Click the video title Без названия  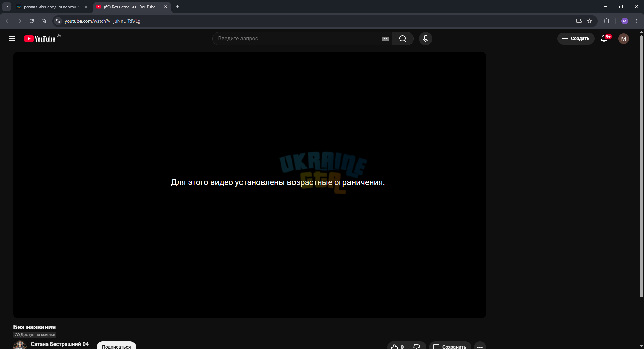pyautogui.click(x=35, y=327)
